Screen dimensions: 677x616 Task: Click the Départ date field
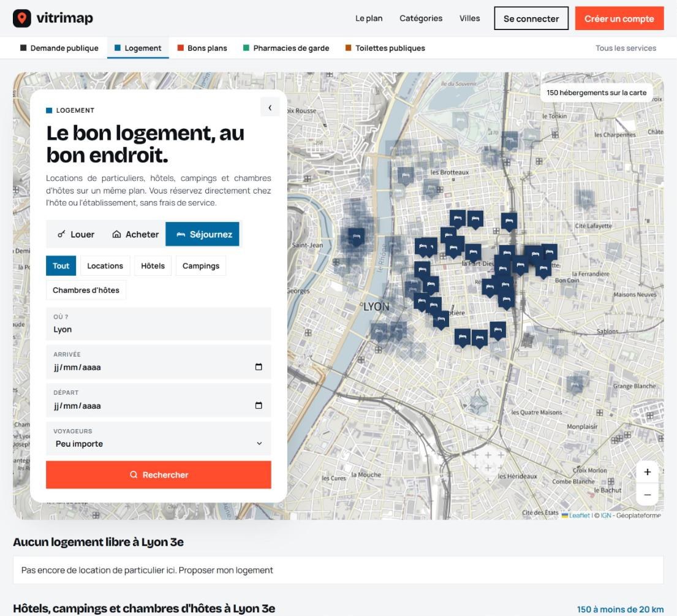(x=159, y=400)
